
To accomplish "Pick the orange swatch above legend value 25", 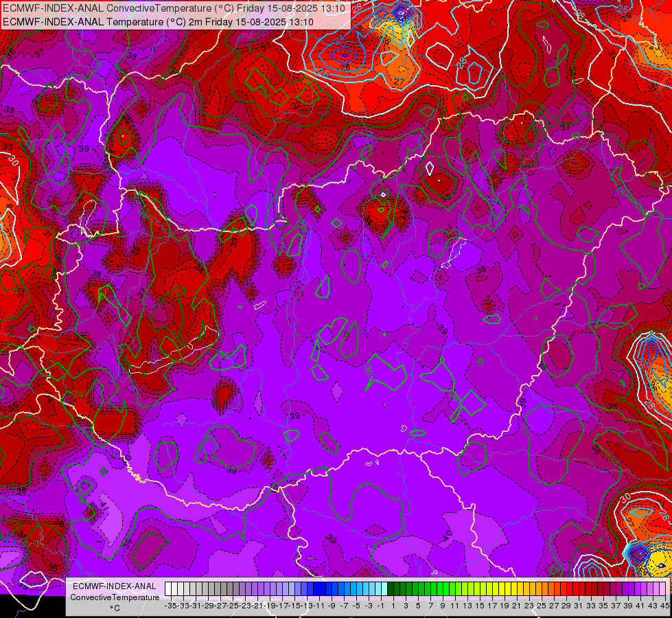I will point(545,588).
